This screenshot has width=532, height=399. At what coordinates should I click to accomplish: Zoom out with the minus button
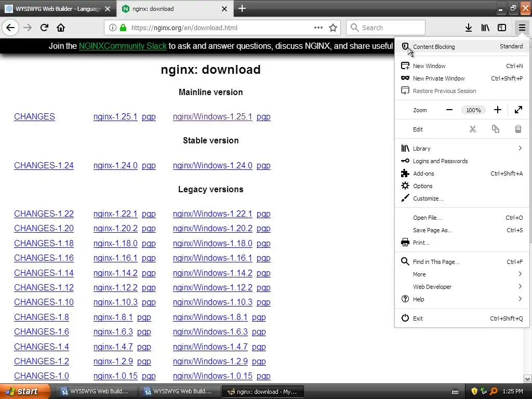pyautogui.click(x=449, y=110)
